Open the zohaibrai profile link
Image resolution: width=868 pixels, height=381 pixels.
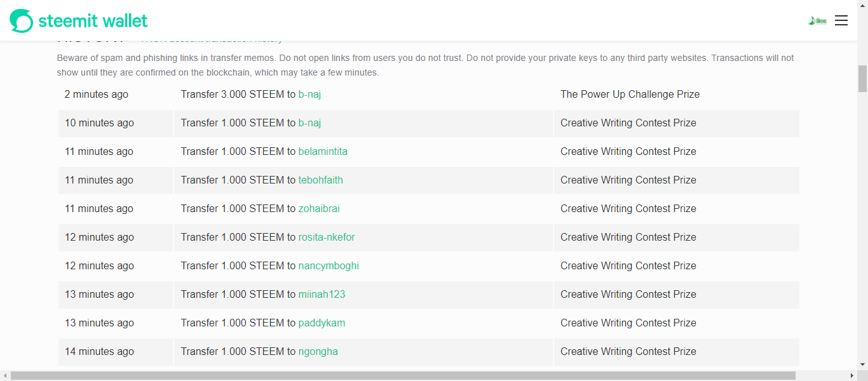pyautogui.click(x=319, y=208)
